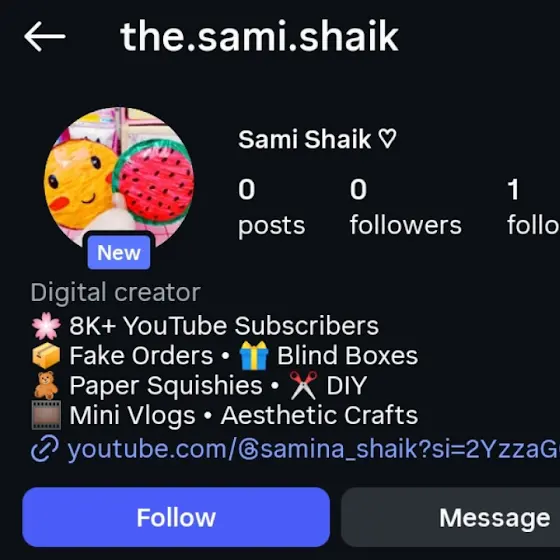Tap the cherry blossom emoji in bio
The image size is (560, 560).
click(46, 326)
